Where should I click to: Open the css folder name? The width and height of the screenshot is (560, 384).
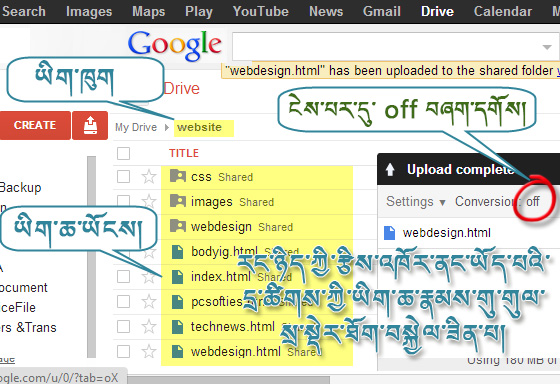tap(201, 177)
